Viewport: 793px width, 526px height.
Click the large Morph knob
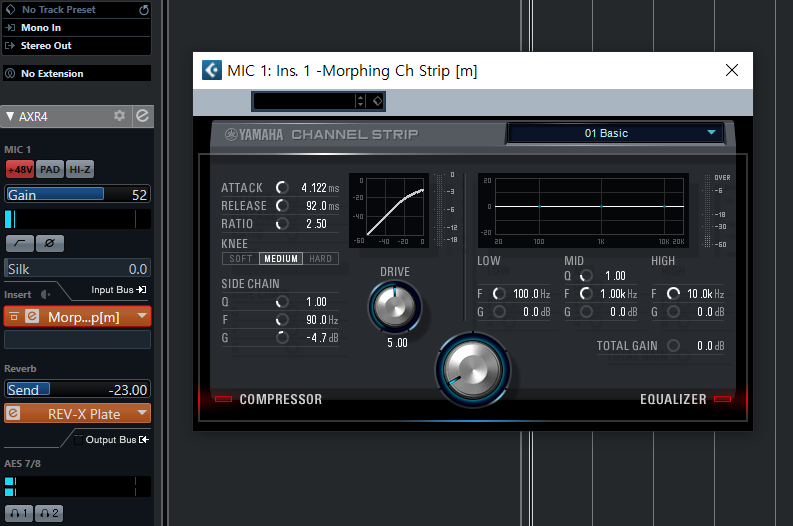point(473,370)
